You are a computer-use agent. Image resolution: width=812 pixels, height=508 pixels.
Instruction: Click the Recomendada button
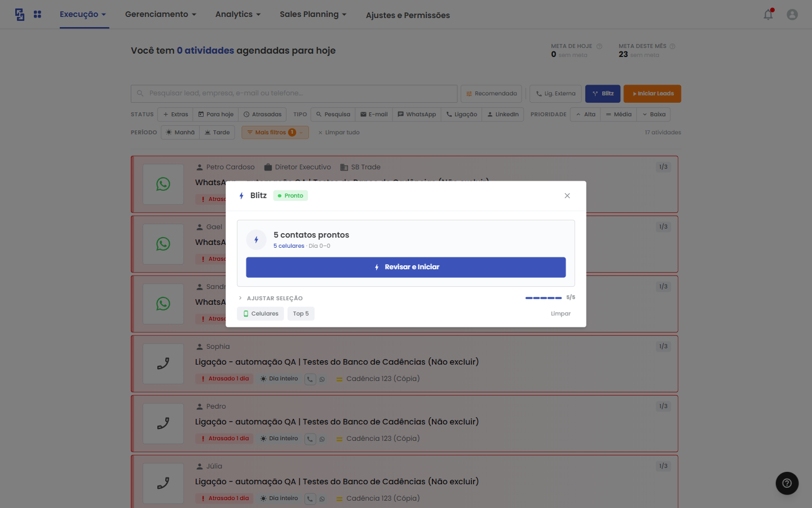(491, 94)
